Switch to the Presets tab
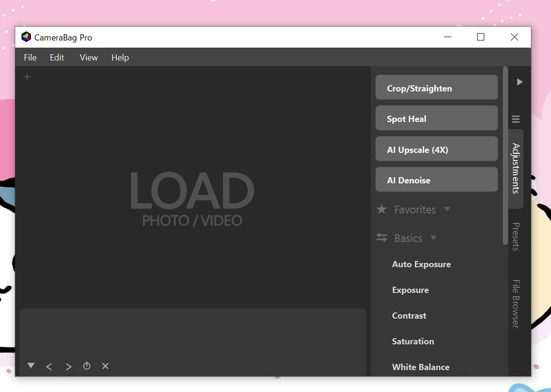The image size is (551, 392). click(x=515, y=237)
